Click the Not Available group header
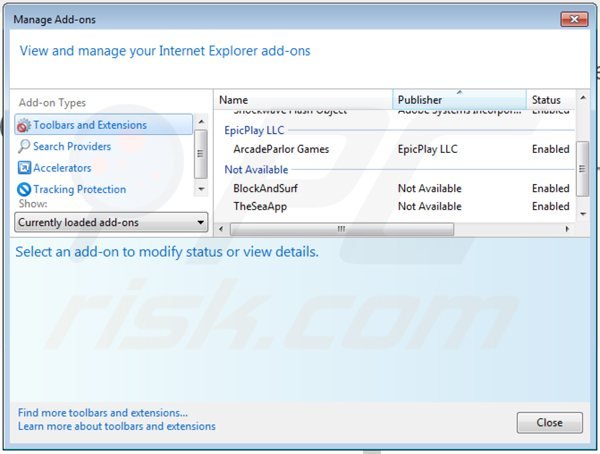The width and height of the screenshot is (600, 454). pos(256,170)
